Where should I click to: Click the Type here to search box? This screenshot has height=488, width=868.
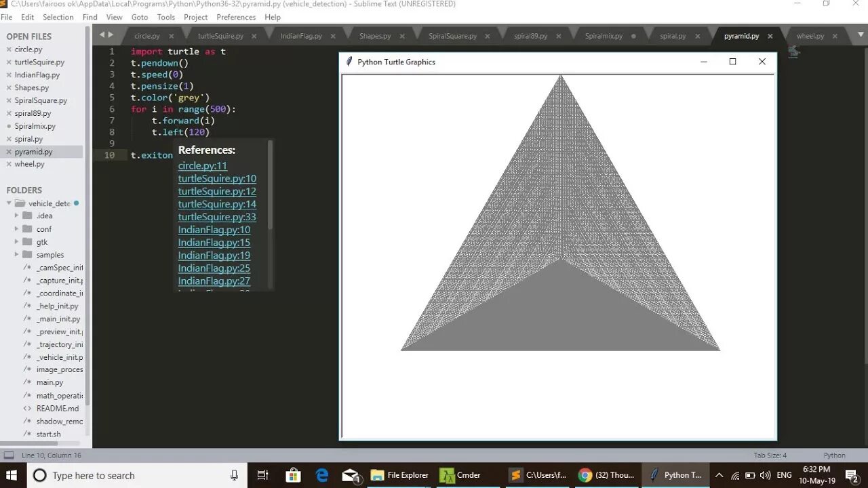(x=137, y=475)
